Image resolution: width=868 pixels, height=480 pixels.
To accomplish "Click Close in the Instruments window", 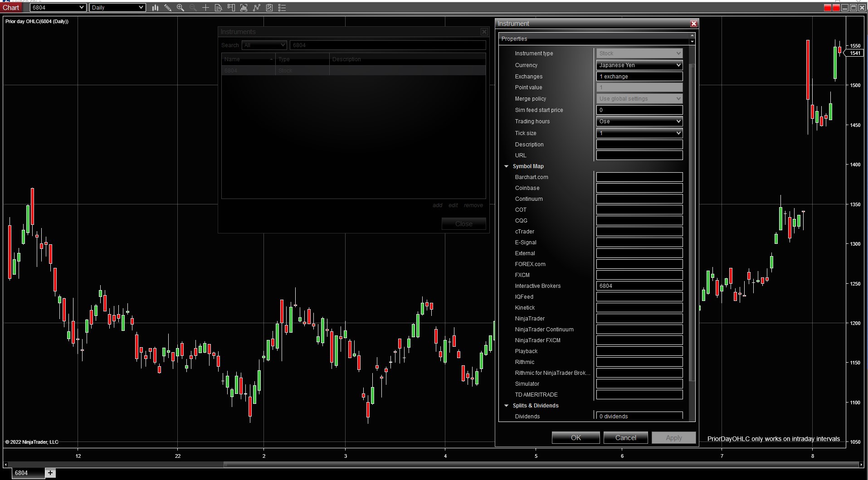I will click(464, 224).
